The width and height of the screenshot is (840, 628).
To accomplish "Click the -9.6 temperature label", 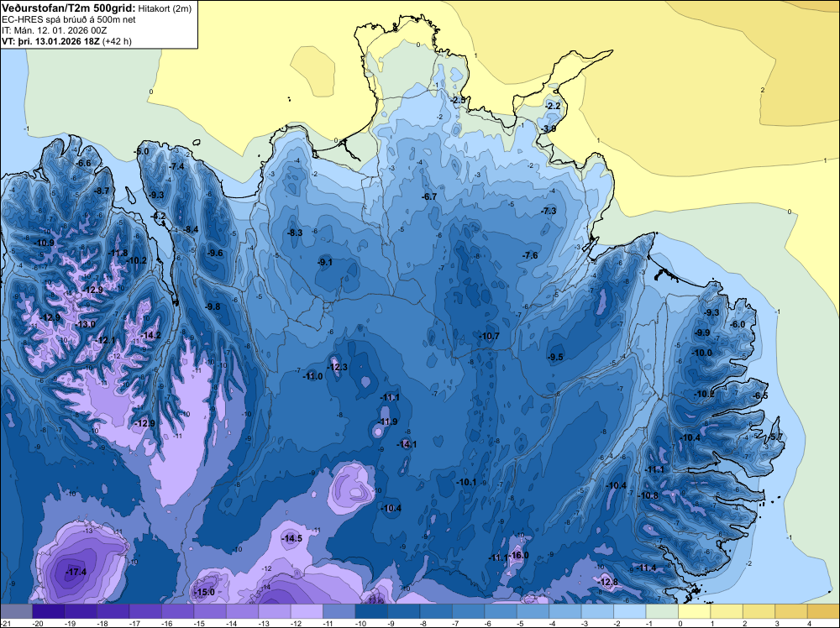I will pyautogui.click(x=215, y=254).
